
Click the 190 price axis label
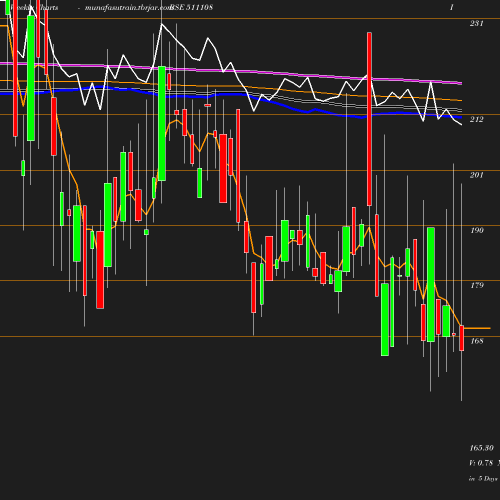click(x=476, y=230)
